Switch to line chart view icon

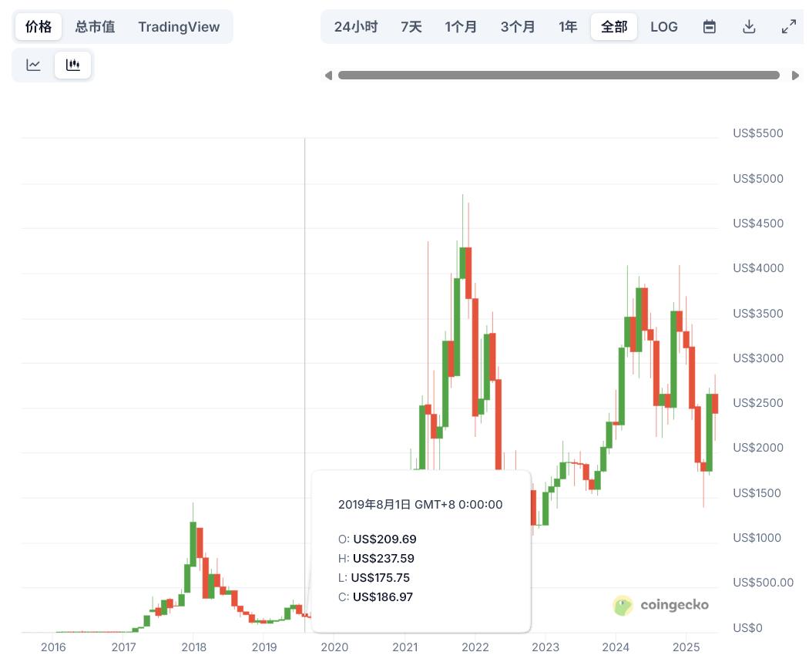click(34, 65)
